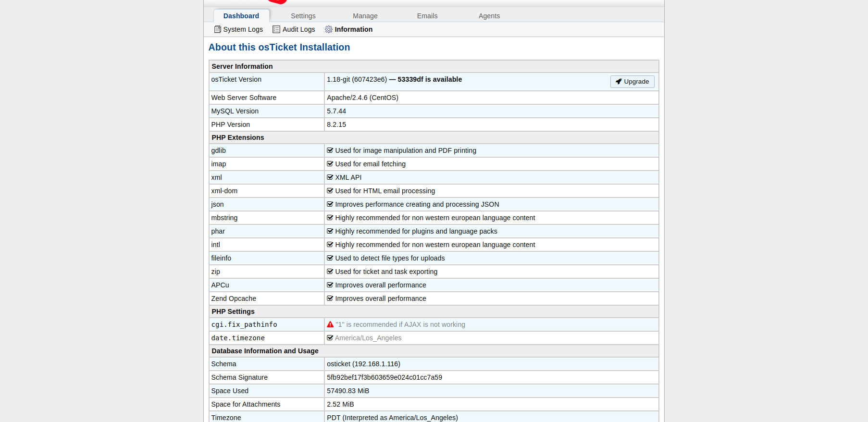The width and height of the screenshot is (868, 422).
Task: Switch to the Manage tab
Action: 365,16
